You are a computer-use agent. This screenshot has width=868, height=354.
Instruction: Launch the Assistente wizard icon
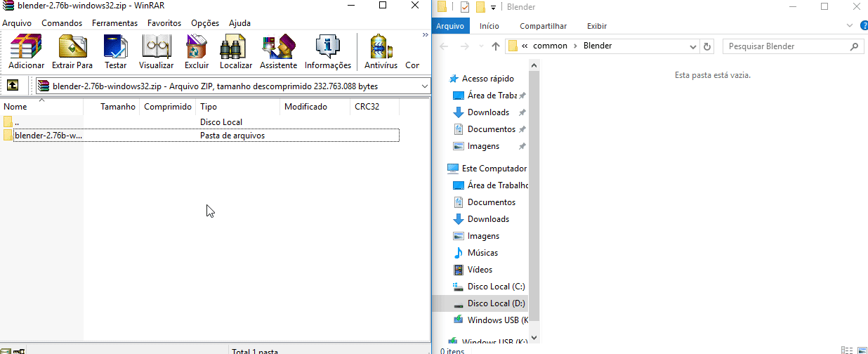pyautogui.click(x=278, y=52)
